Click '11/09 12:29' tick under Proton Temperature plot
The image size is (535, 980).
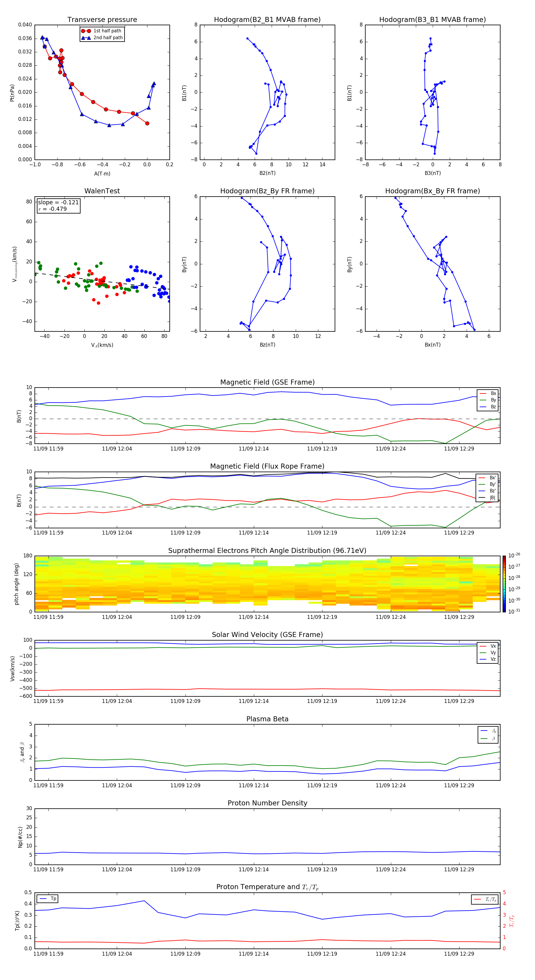[459, 954]
